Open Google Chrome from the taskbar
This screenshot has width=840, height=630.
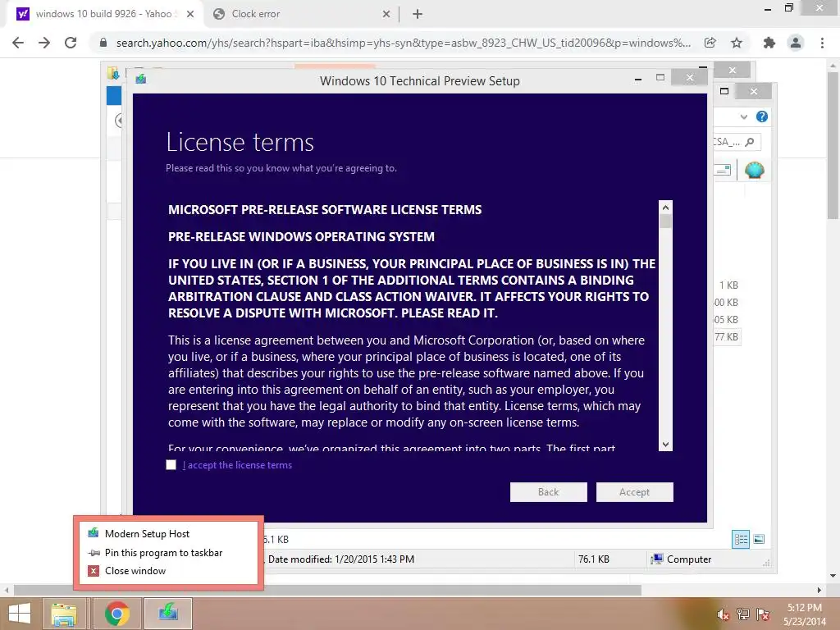(116, 614)
